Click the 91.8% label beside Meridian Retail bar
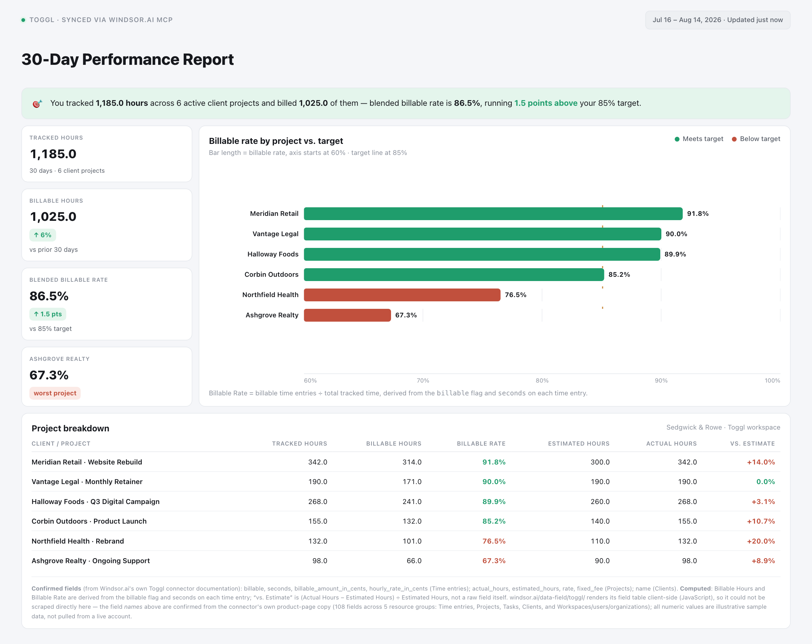Viewport: 812px width, 644px height. pyautogui.click(x=698, y=213)
